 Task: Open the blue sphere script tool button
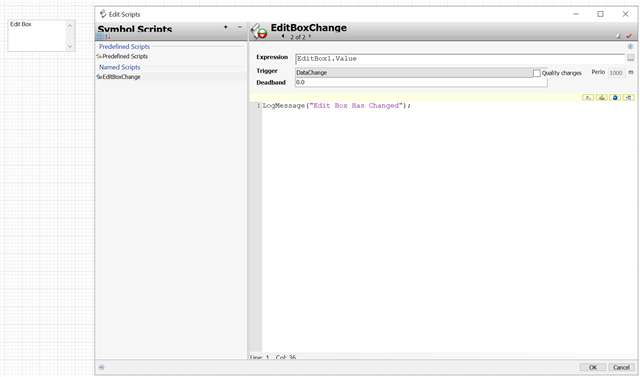615,97
